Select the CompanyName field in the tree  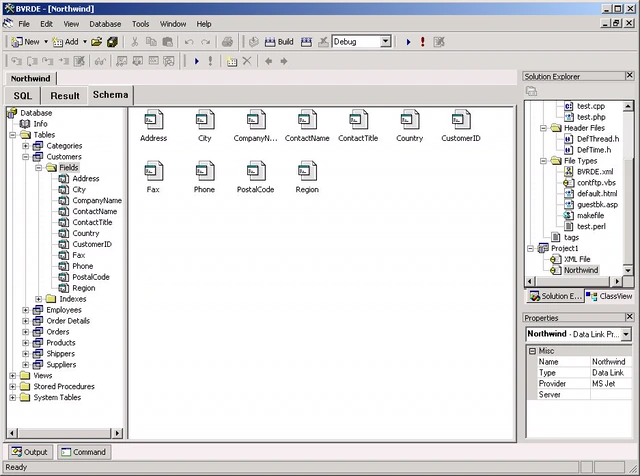97,200
